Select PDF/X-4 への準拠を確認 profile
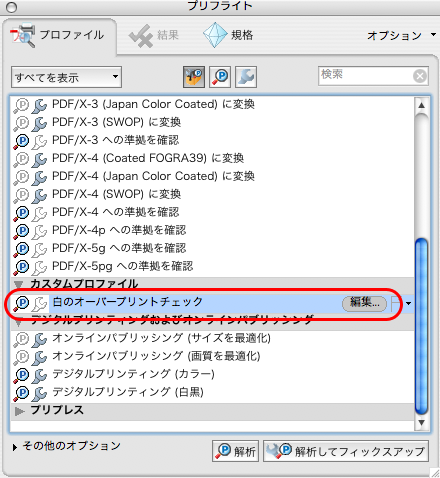Image resolution: width=440 pixels, height=478 pixels. click(213, 212)
